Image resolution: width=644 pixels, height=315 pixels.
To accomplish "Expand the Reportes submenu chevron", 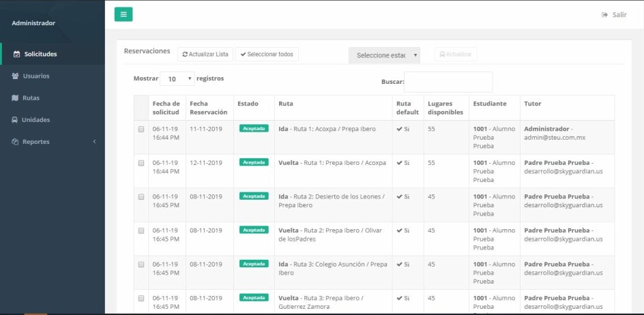I will (x=94, y=142).
